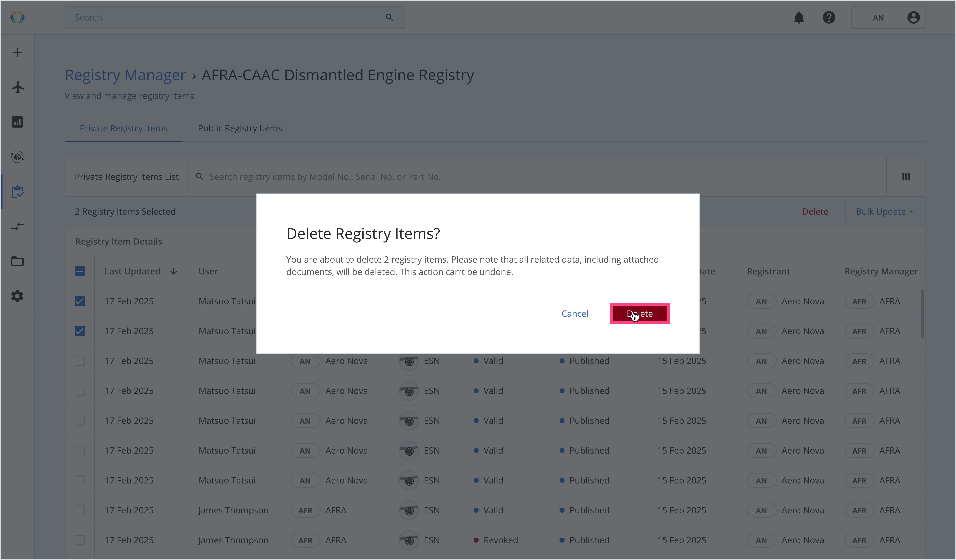The image size is (956, 560).
Task: Click the notifications bell icon
Action: click(x=799, y=17)
